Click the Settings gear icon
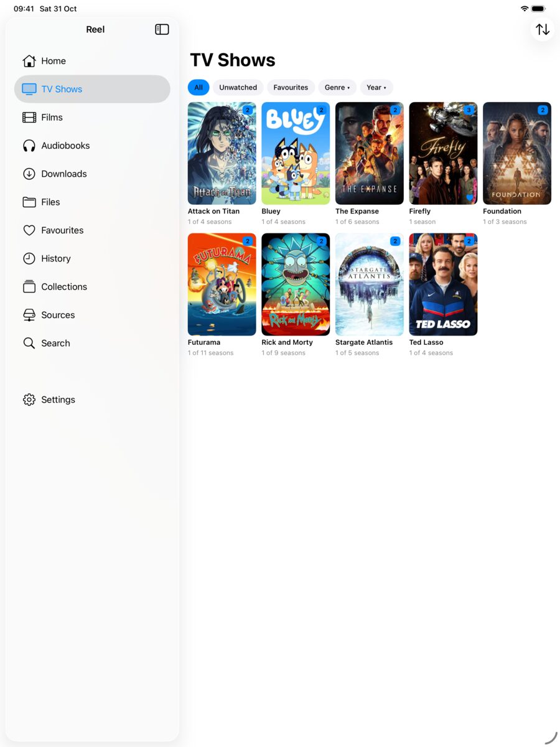The height and width of the screenshot is (747, 560). (x=29, y=400)
